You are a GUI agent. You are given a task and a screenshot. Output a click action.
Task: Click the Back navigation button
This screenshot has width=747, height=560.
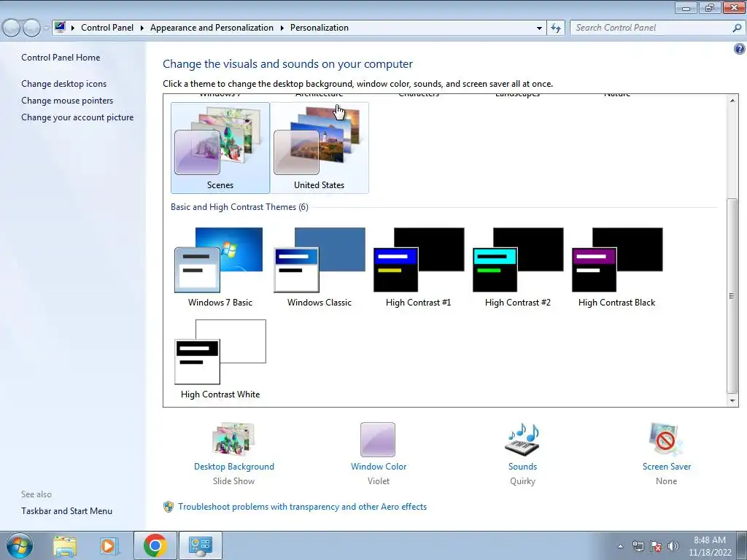[12, 28]
